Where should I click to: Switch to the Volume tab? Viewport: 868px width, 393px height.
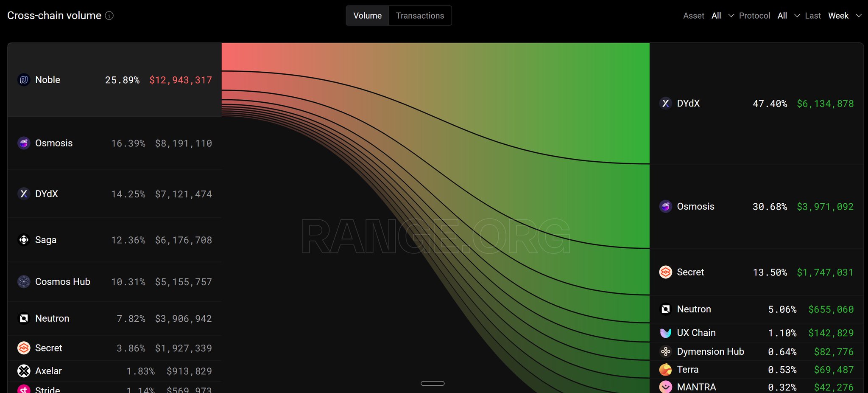click(x=368, y=16)
